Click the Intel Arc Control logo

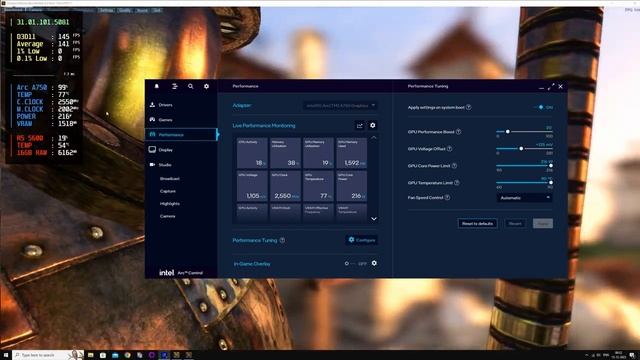[181, 272]
